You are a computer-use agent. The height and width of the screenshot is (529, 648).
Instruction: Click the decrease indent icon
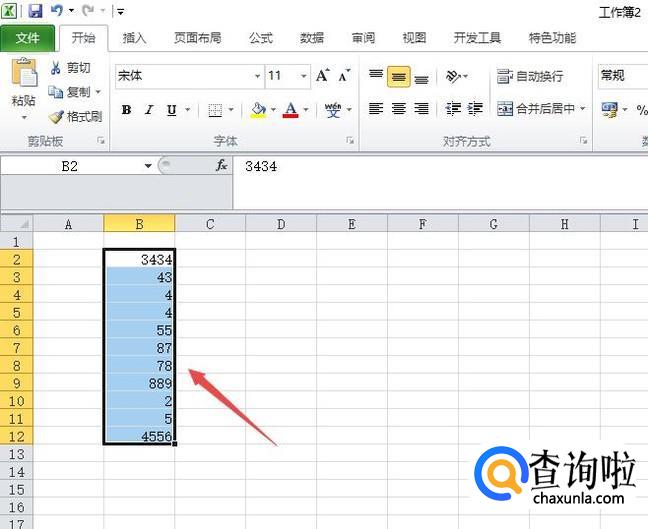point(453,109)
